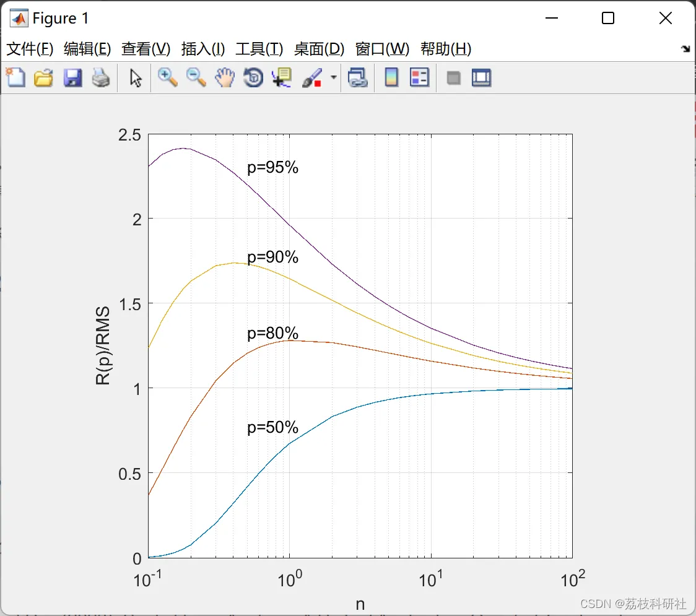Viewport: 696px width, 616px height.
Task: Click the y-axis label R(p)/RMS
Action: (103, 345)
